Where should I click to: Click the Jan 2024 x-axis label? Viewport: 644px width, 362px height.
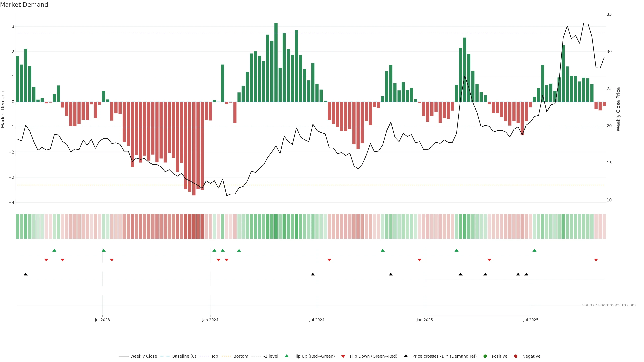pyautogui.click(x=210, y=320)
